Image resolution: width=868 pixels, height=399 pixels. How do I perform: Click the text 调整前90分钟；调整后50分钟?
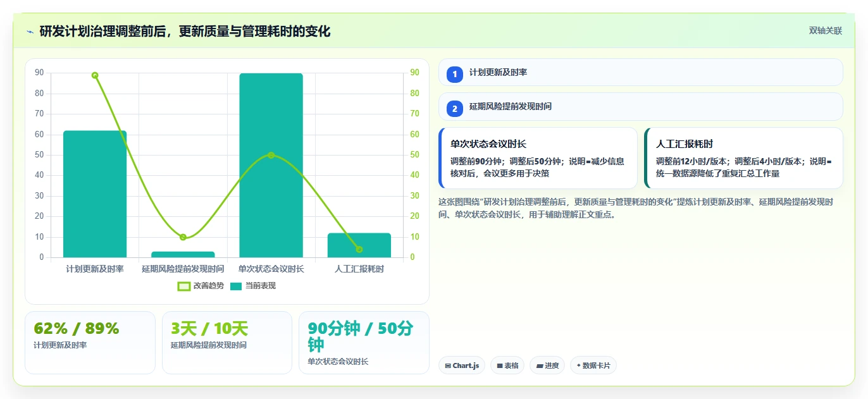pyautogui.click(x=506, y=161)
